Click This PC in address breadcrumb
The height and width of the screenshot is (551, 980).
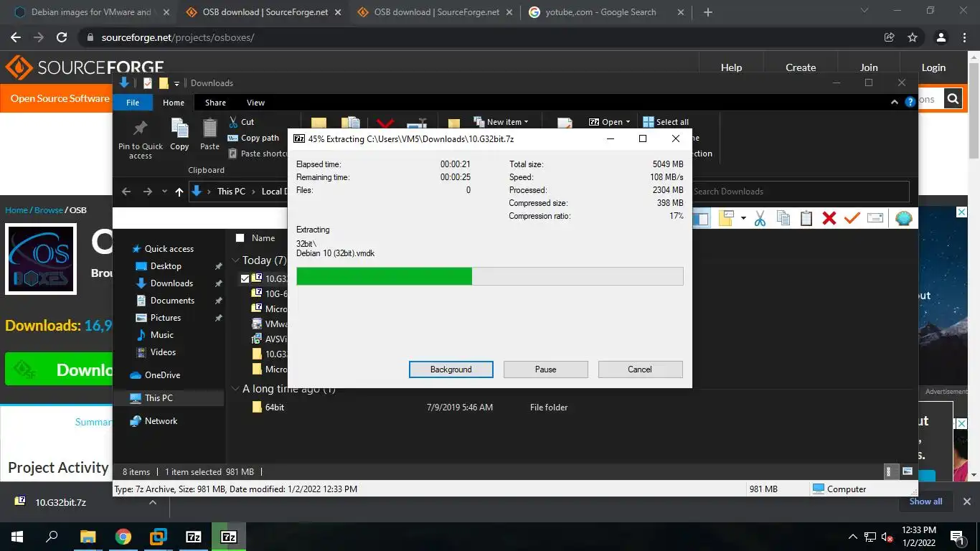231,192
